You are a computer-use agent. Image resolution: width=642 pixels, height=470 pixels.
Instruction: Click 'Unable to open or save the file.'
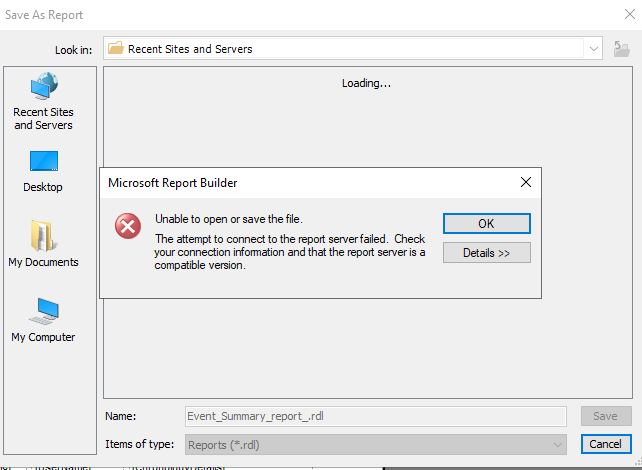pos(229,219)
